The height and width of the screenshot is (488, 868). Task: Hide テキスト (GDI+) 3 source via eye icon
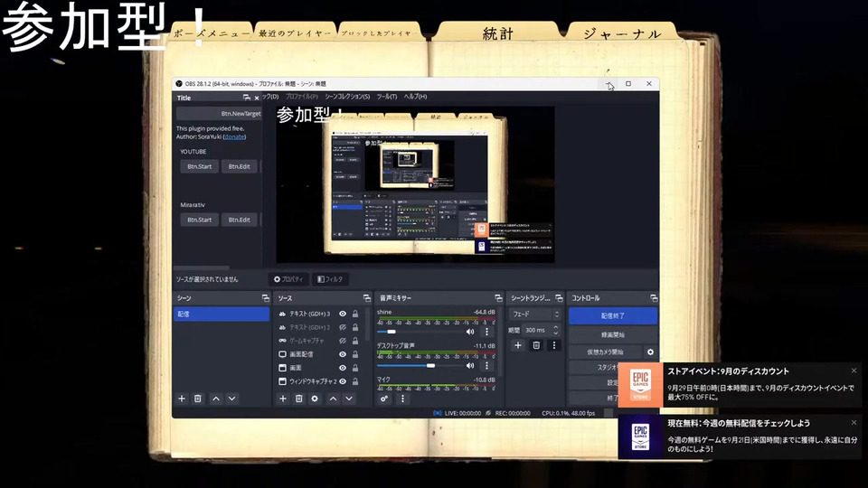point(343,314)
